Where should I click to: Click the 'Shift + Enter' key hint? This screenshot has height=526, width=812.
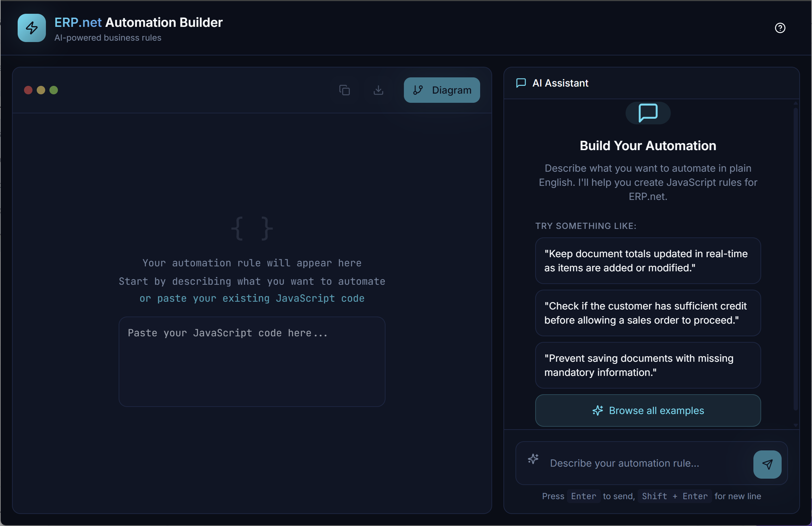click(x=675, y=496)
